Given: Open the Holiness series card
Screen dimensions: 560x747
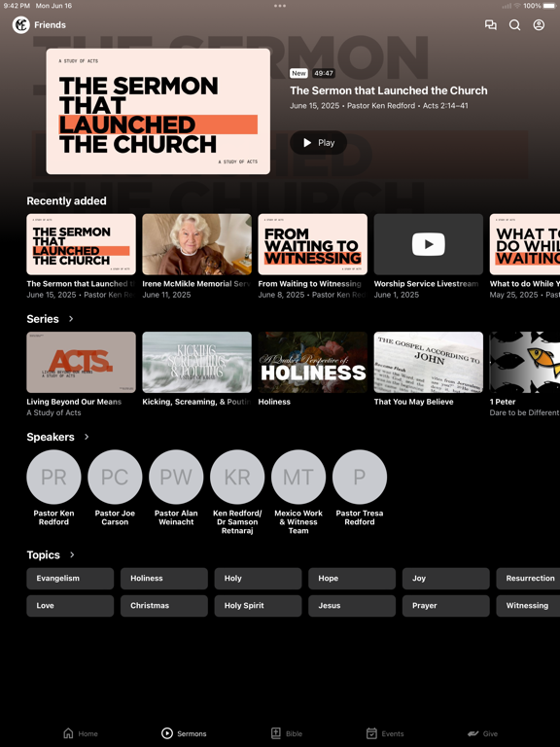Looking at the screenshot, I should pos(312,362).
